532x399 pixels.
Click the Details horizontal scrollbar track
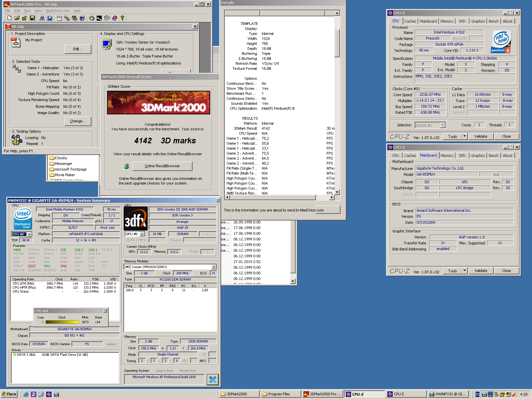coord(280,198)
